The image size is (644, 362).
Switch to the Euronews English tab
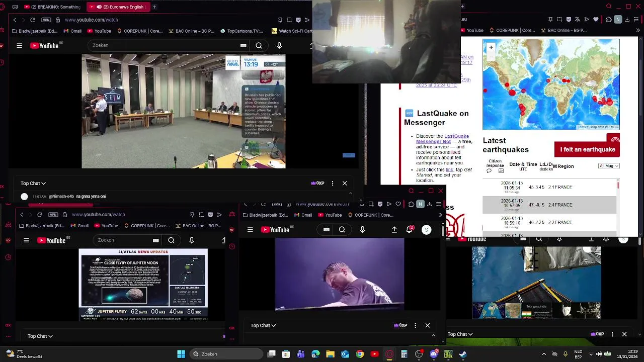point(117,7)
